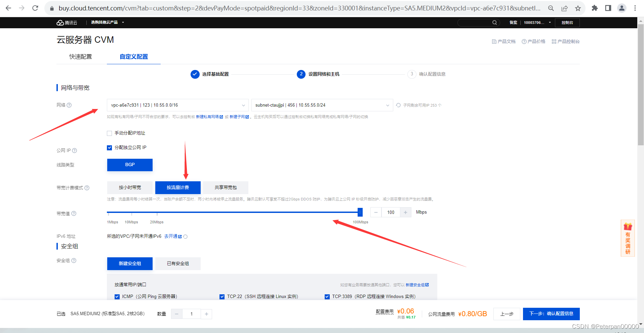Click the search icon in top bar
The width and height of the screenshot is (644, 333).
coord(494,23)
